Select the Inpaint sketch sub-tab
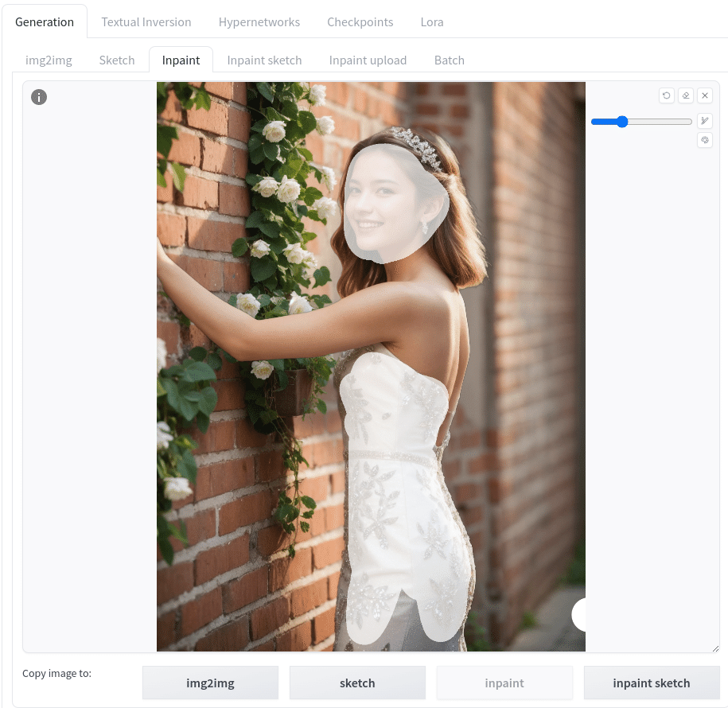Viewport: 728px width, 708px height. [x=265, y=60]
